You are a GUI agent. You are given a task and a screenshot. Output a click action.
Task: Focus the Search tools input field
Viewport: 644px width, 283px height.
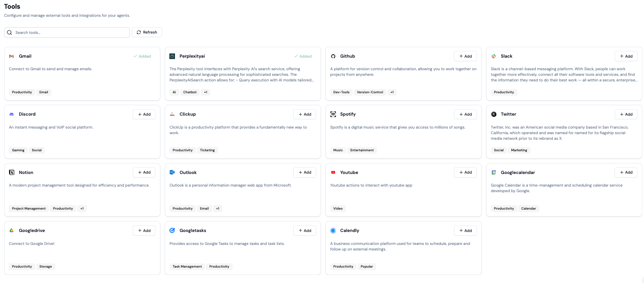coord(67,32)
